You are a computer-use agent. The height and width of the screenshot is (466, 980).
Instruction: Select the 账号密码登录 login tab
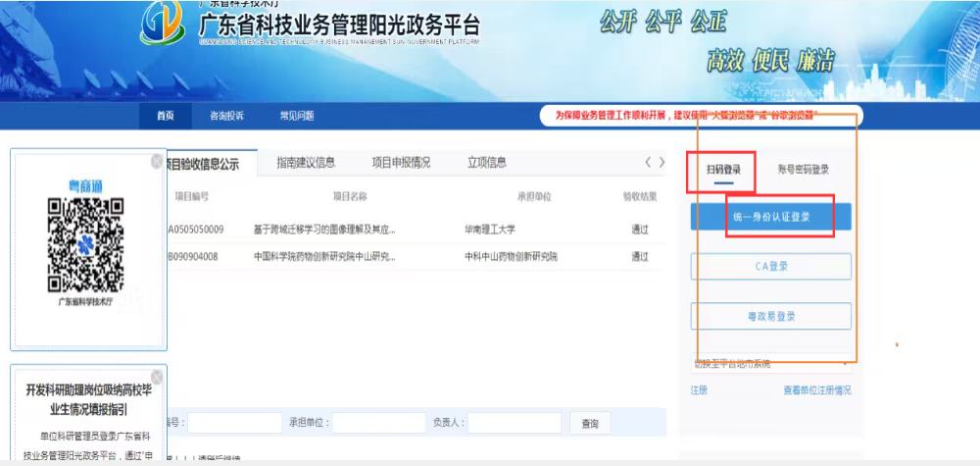(x=804, y=170)
